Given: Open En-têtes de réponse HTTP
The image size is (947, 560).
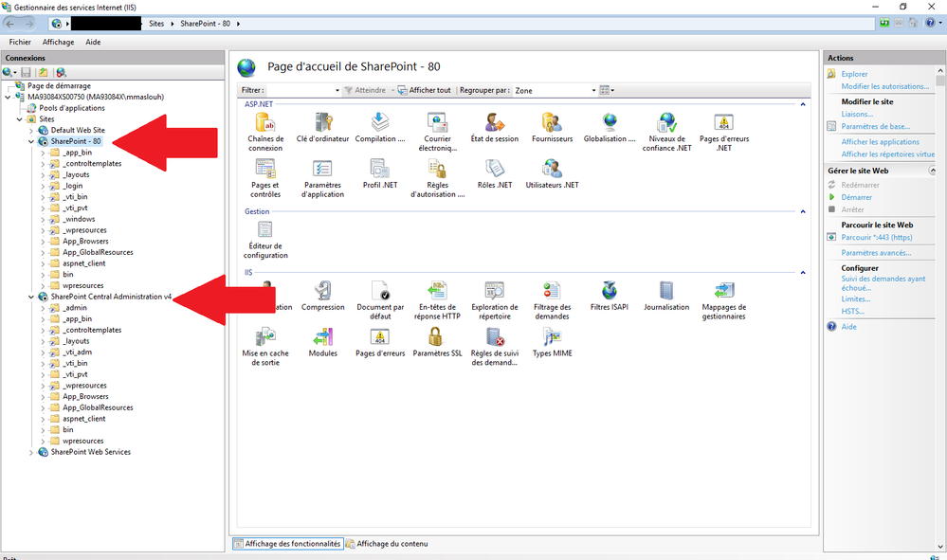Looking at the screenshot, I should click(x=437, y=300).
